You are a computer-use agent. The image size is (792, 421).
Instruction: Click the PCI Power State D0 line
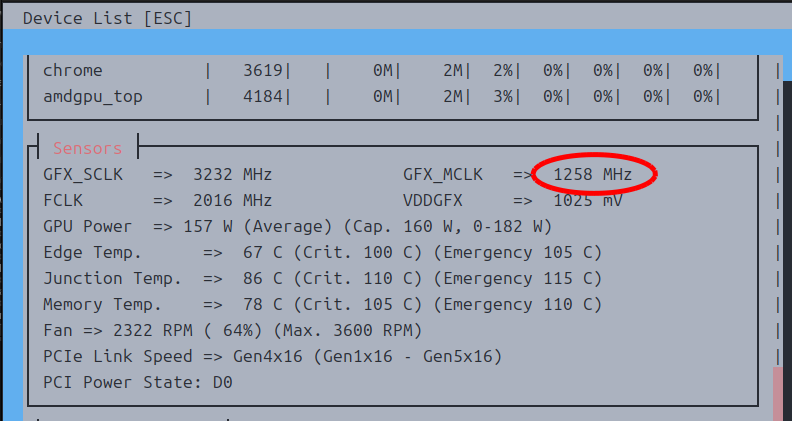pyautogui.click(x=138, y=382)
